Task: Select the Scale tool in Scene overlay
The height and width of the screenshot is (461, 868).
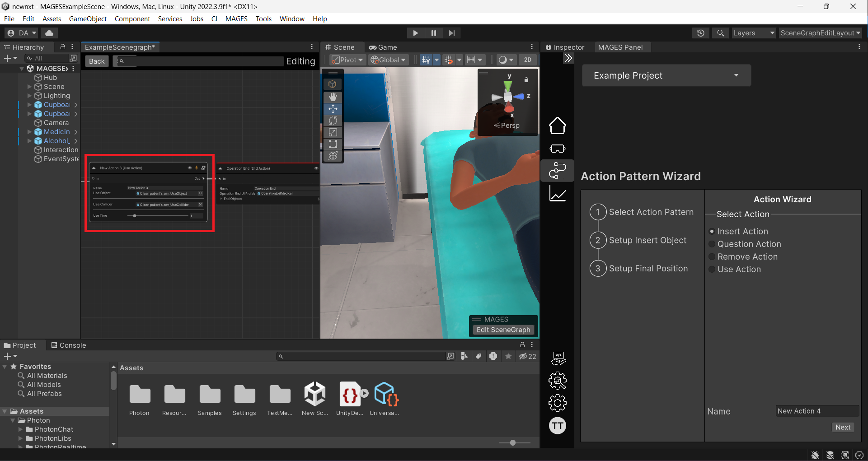Action: tap(333, 132)
